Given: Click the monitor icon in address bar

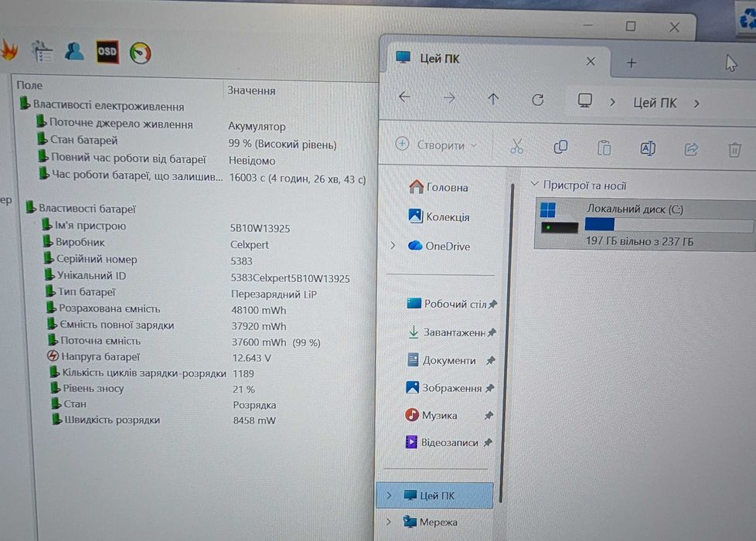Looking at the screenshot, I should coord(585,100).
